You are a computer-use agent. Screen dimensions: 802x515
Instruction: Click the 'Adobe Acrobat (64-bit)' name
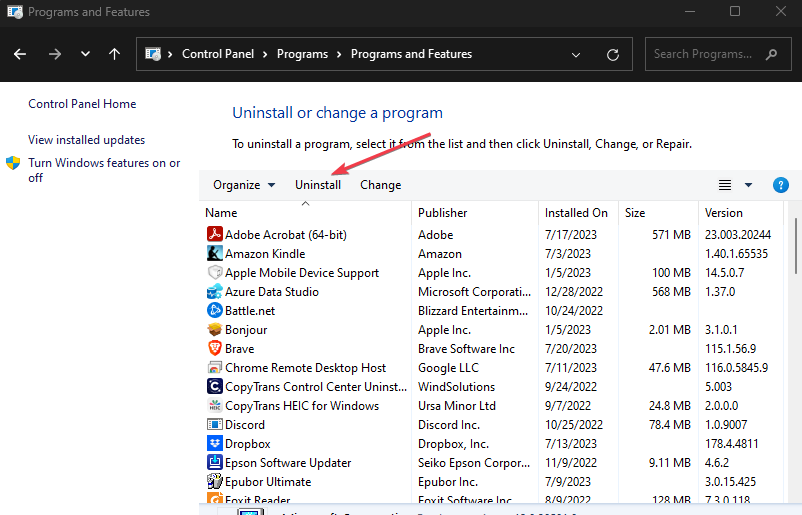tap(285, 235)
